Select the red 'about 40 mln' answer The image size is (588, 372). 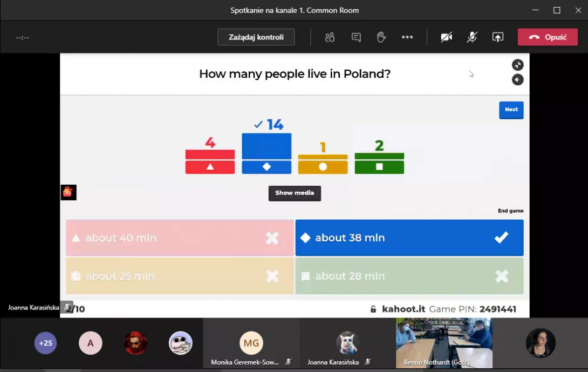point(180,238)
